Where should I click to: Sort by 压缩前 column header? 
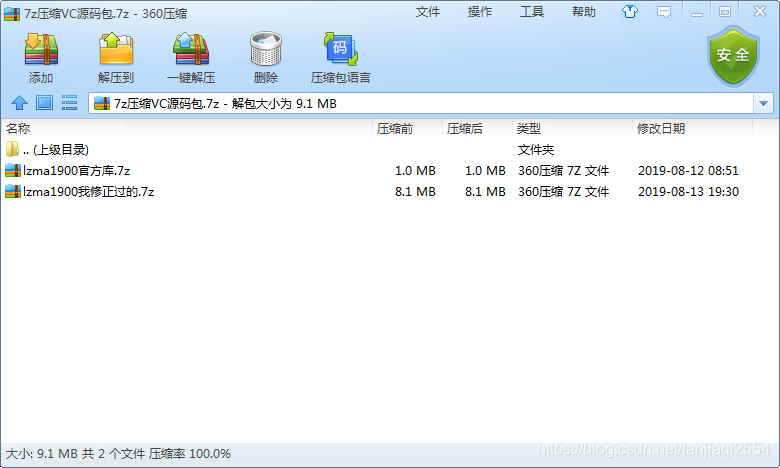(x=407, y=129)
